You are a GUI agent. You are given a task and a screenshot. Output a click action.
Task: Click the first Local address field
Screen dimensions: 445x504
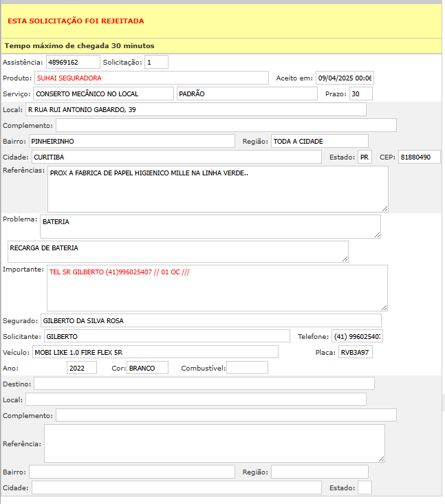(x=195, y=109)
